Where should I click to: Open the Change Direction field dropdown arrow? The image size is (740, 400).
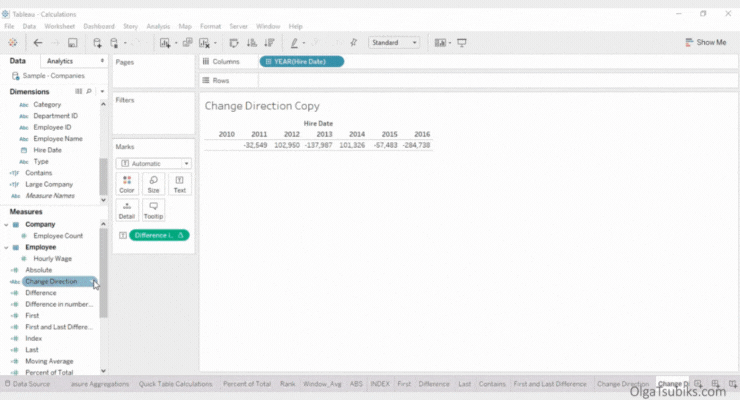click(93, 282)
